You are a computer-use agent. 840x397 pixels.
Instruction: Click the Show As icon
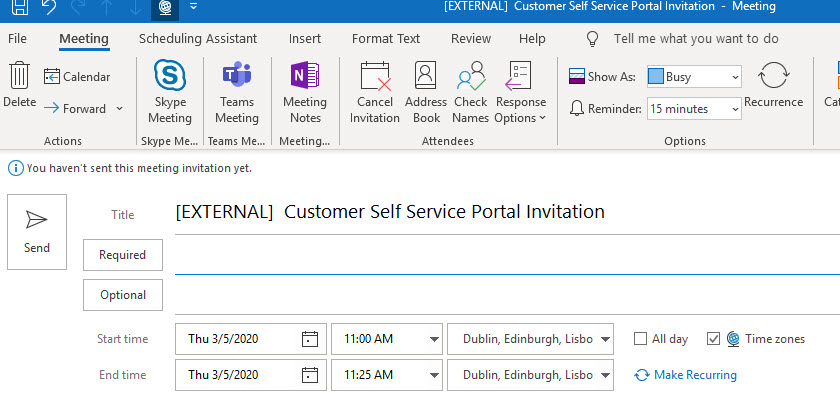[576, 77]
